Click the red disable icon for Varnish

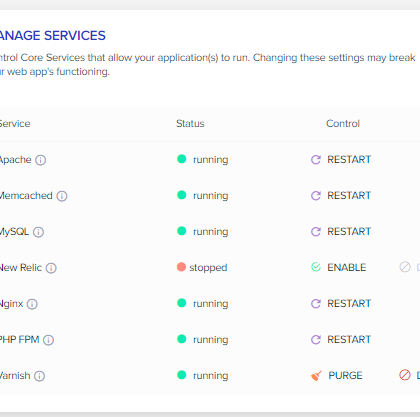tap(405, 375)
